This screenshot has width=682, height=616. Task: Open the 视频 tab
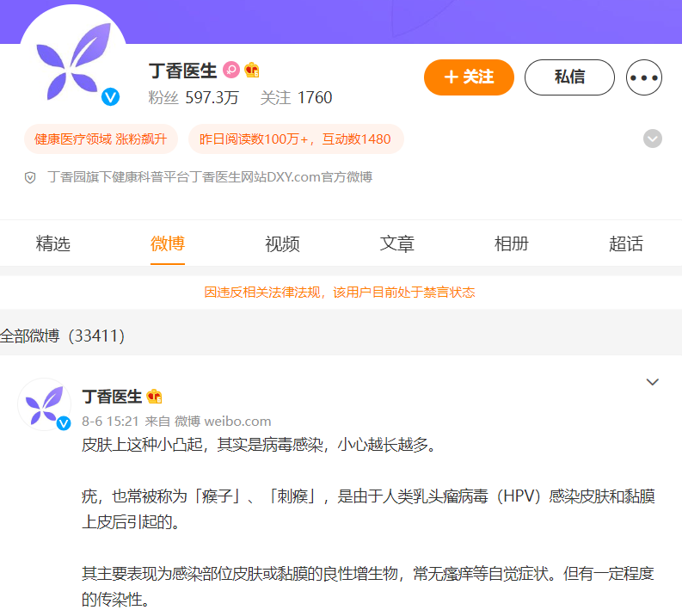[282, 243]
